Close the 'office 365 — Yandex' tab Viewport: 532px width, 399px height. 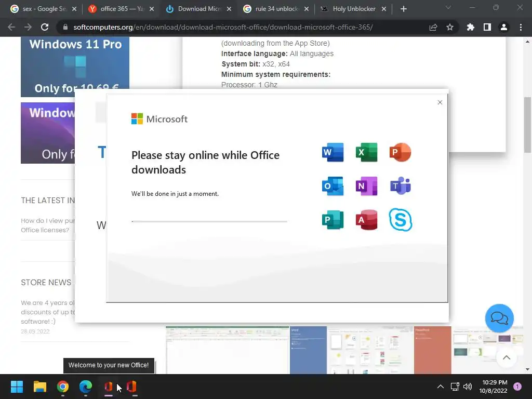[x=152, y=9]
